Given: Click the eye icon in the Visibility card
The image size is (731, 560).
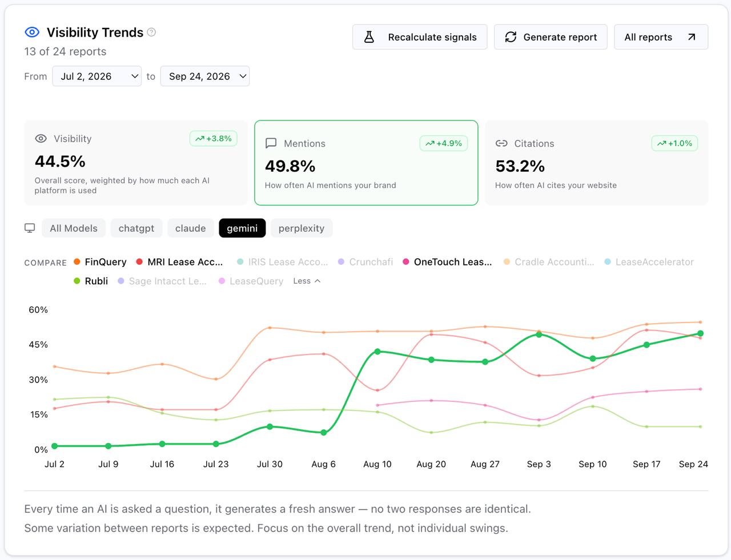Looking at the screenshot, I should pyautogui.click(x=41, y=139).
